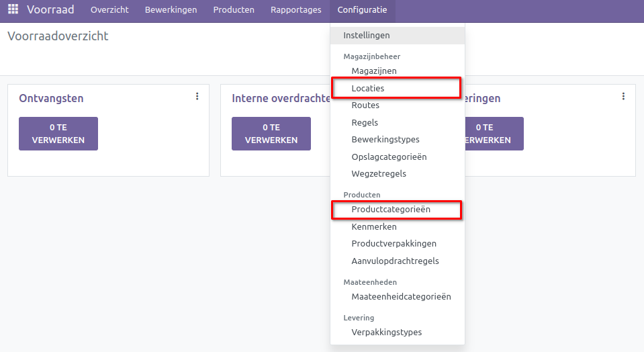Open Bewerkingstypes configuration
The image size is (644, 352).
coord(385,140)
